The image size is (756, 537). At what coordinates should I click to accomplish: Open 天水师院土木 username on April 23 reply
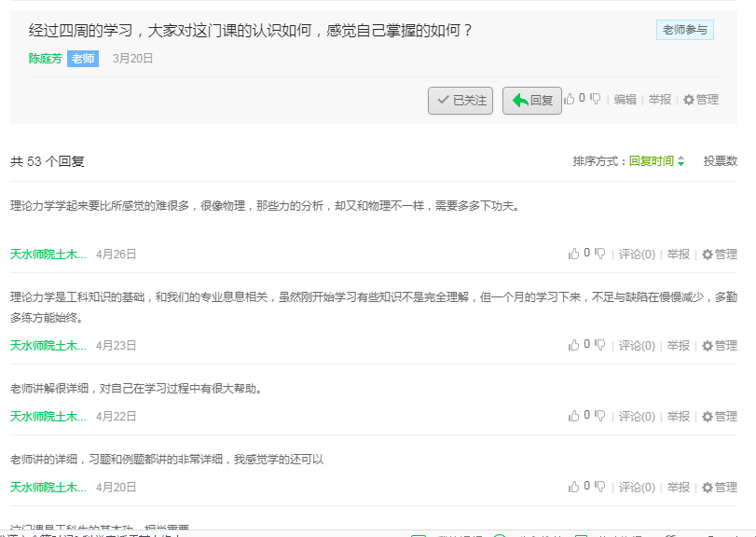point(48,346)
